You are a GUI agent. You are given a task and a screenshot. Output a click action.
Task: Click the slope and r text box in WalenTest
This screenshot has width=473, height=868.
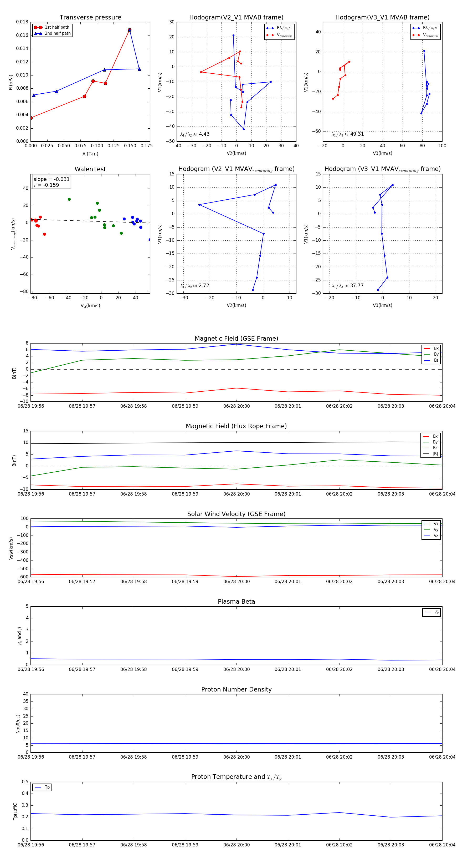[x=52, y=182]
